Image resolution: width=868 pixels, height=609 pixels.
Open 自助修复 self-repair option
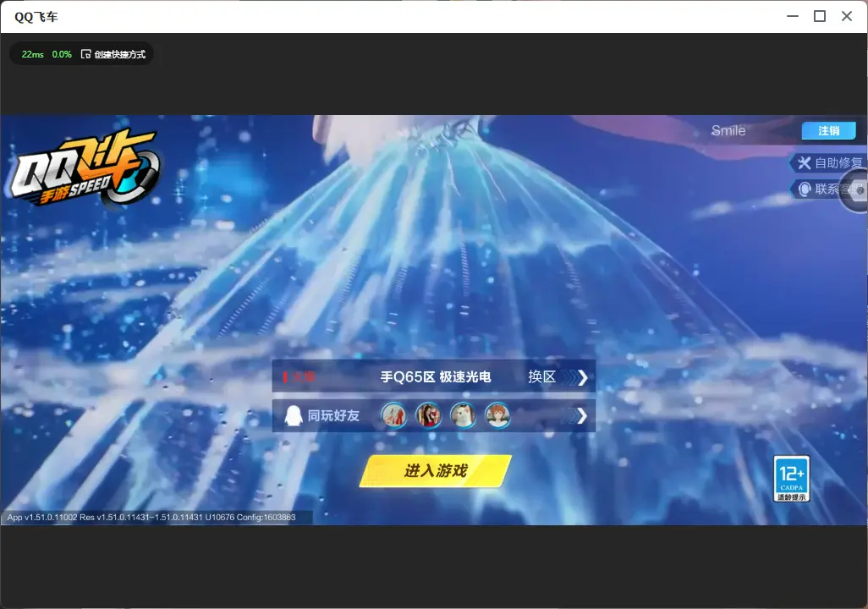pos(828,162)
